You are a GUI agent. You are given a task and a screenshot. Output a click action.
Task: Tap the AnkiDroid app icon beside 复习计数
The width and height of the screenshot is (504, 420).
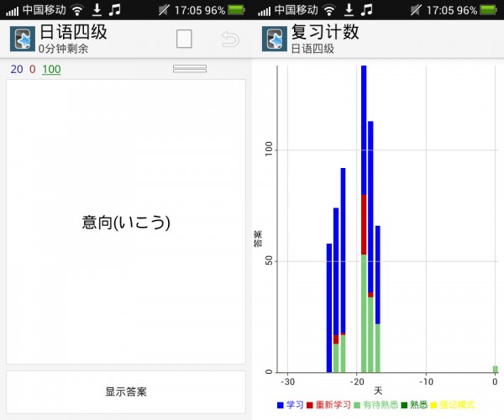click(274, 39)
